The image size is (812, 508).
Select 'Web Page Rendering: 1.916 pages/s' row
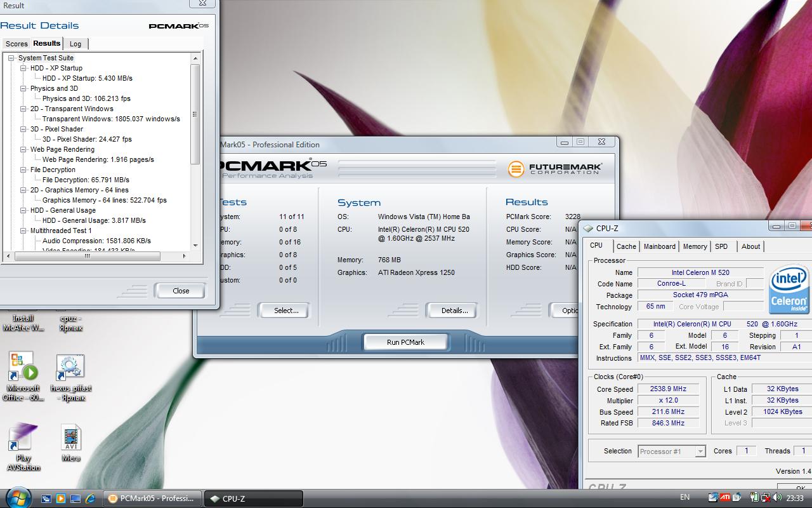(x=98, y=159)
